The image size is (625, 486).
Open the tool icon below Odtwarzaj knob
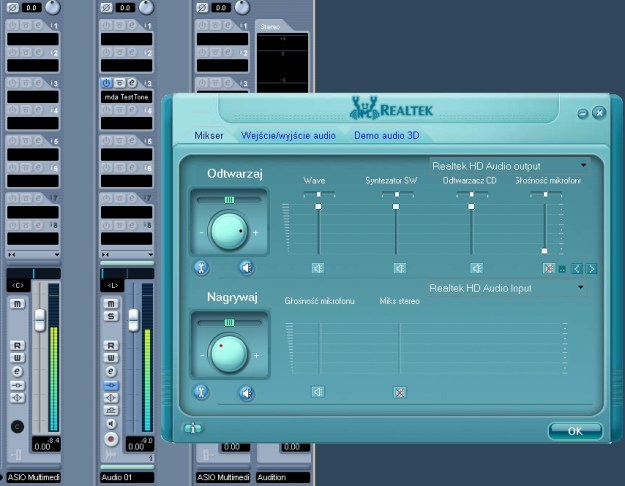pyautogui.click(x=201, y=267)
